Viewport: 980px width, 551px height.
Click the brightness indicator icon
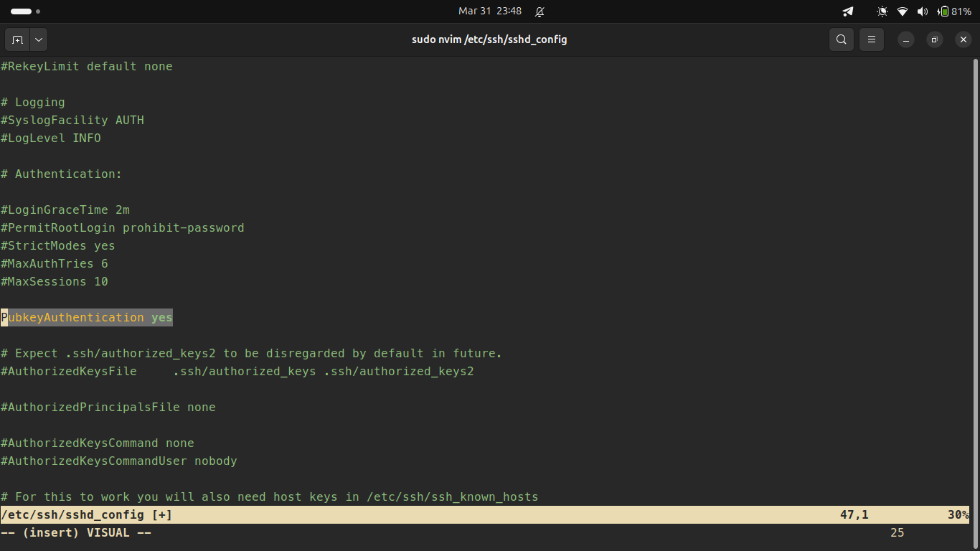point(882,11)
